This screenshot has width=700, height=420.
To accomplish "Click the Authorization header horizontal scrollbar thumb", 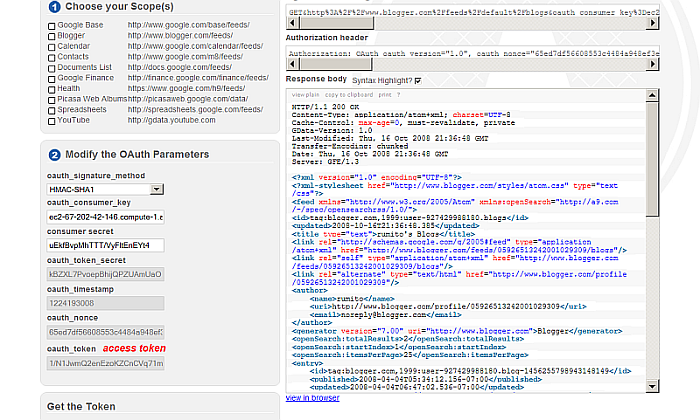I will tap(336, 64).
